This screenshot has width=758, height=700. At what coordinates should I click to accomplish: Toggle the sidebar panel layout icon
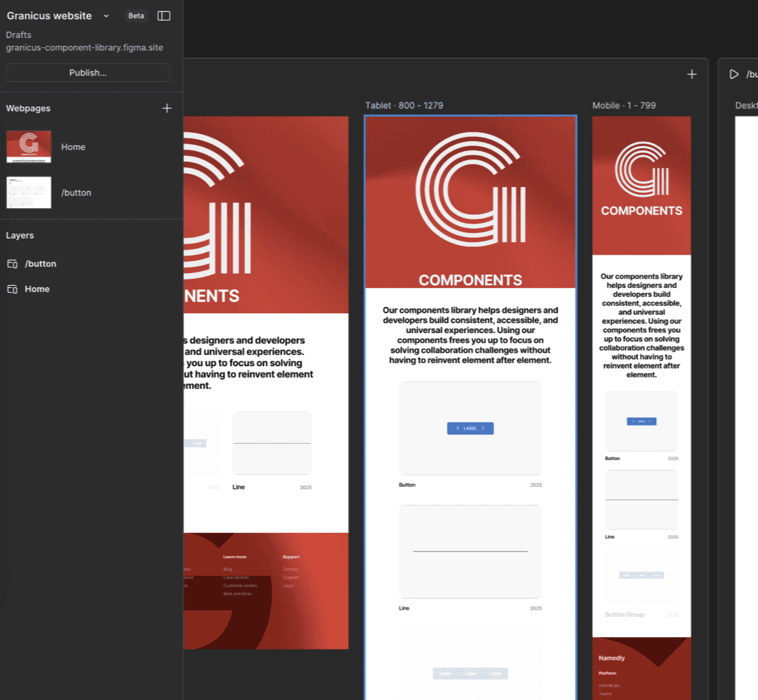click(x=164, y=16)
